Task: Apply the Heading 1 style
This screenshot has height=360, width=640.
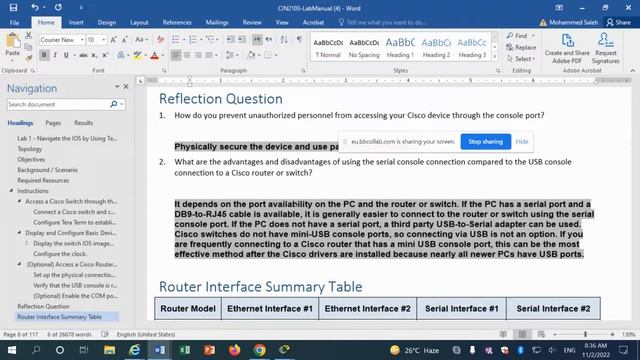Action: [400, 48]
